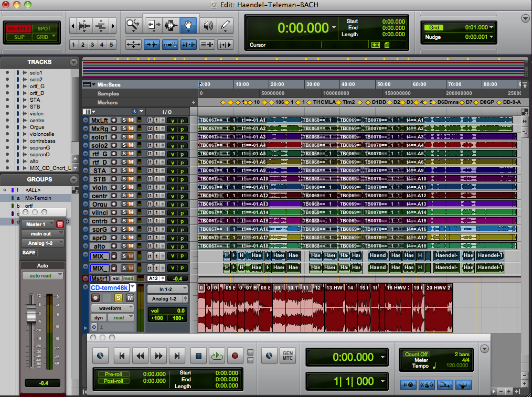Mute the CD-temn48k track

130,298
